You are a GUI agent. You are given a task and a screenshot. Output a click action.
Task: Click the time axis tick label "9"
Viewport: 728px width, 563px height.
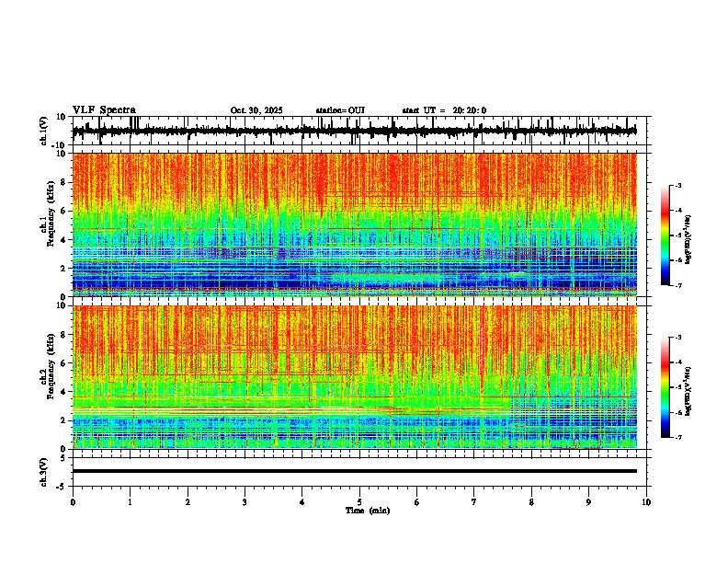point(588,502)
